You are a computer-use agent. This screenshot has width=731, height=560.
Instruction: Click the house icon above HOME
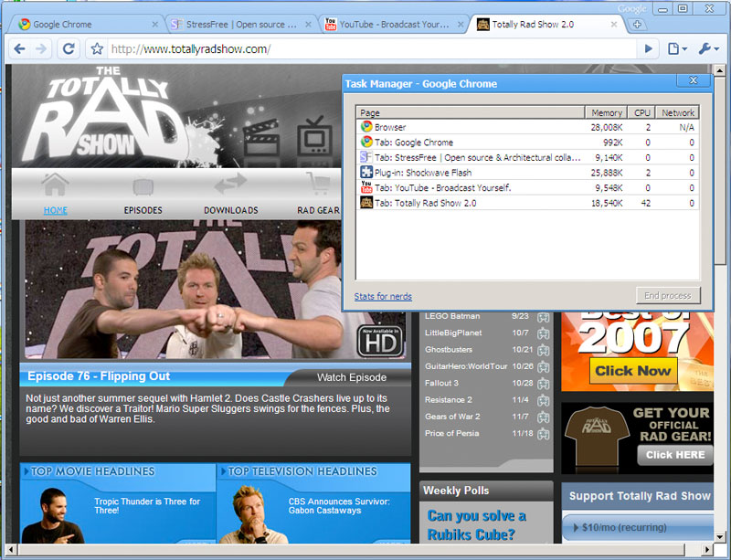coord(55,185)
